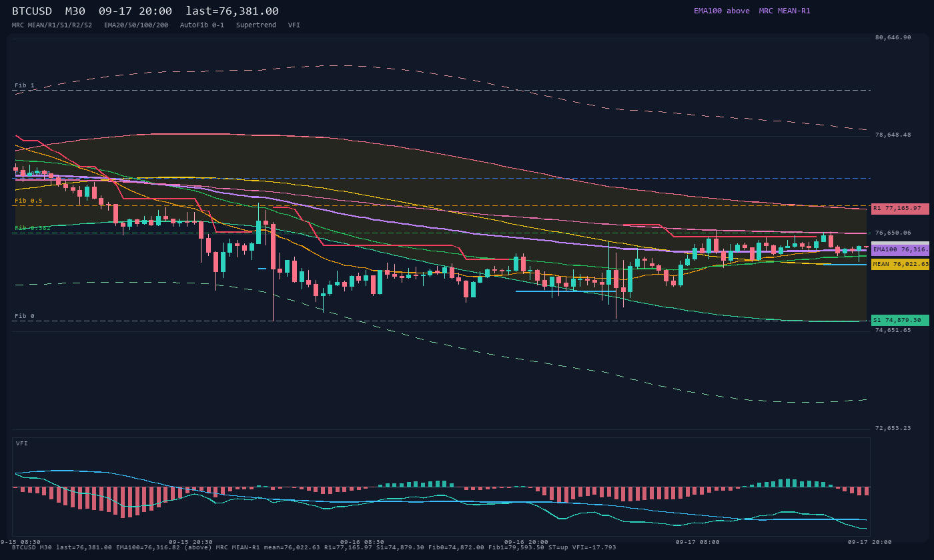Click the Fib 0.382 level label
The width and height of the screenshot is (934, 560).
pos(33,228)
